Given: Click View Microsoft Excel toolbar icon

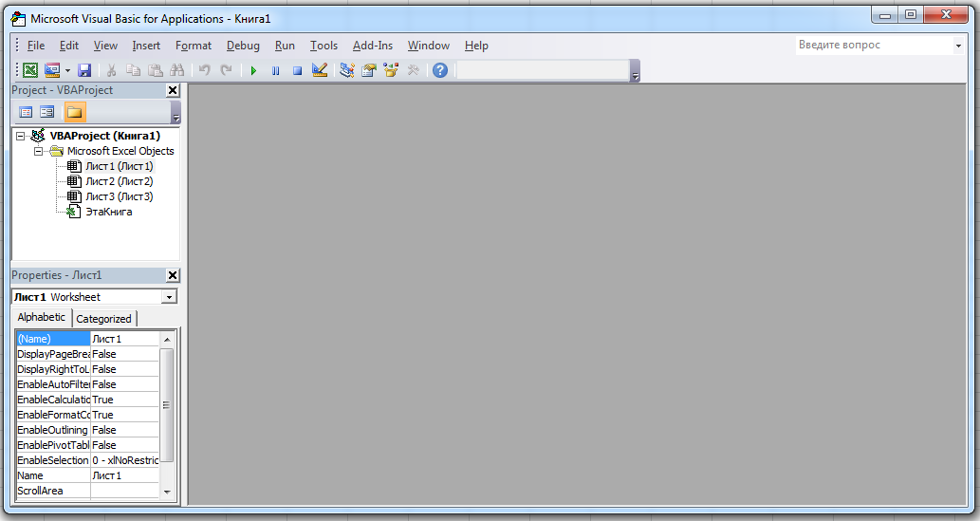Looking at the screenshot, I should [30, 70].
